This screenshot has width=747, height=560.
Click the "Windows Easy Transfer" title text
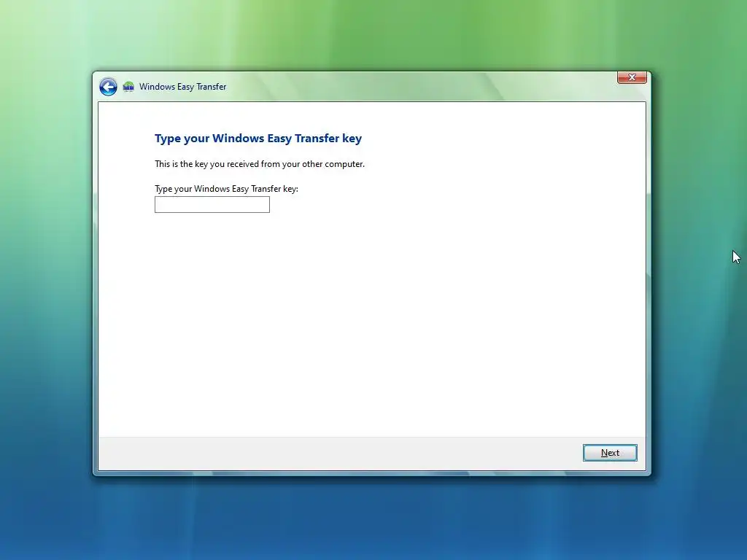(183, 87)
